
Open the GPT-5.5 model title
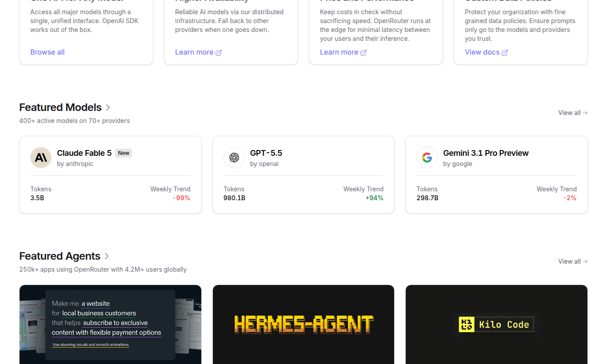(x=266, y=153)
